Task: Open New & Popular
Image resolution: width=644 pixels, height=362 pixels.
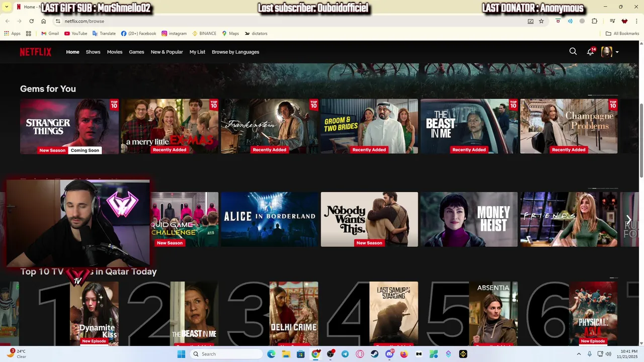Action: tap(167, 52)
